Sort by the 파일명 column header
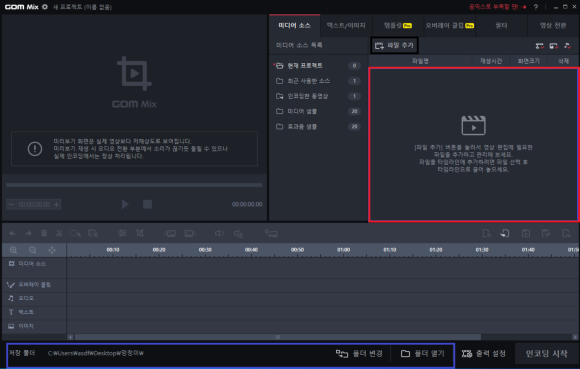Screen dimensions: 580x369 (x=421, y=61)
